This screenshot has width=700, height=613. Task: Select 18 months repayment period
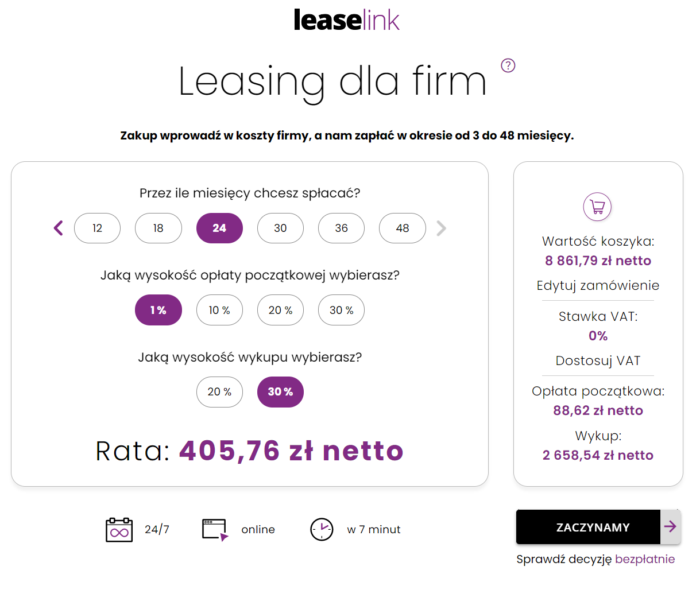click(x=158, y=228)
